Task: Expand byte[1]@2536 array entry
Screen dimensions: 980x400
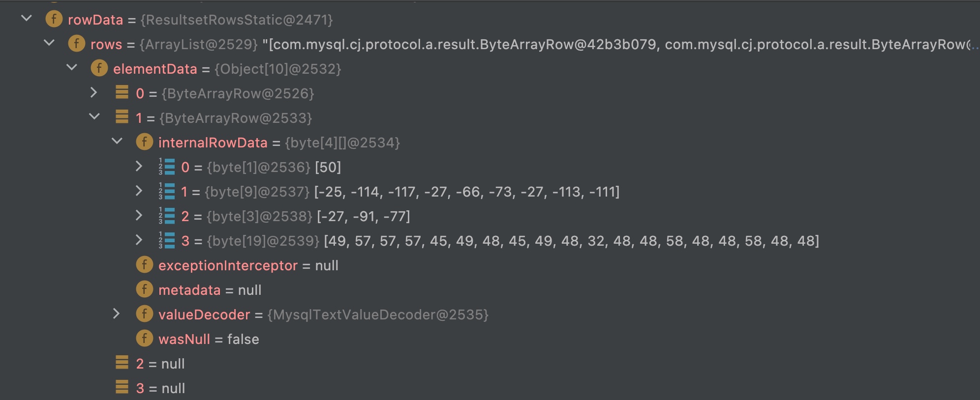Action: (x=139, y=167)
